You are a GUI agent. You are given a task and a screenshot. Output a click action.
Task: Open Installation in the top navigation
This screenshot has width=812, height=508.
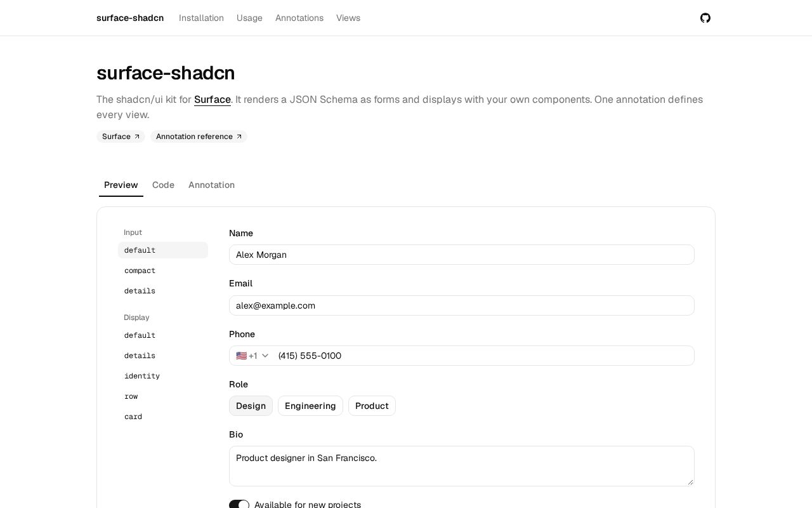pyautogui.click(x=201, y=18)
